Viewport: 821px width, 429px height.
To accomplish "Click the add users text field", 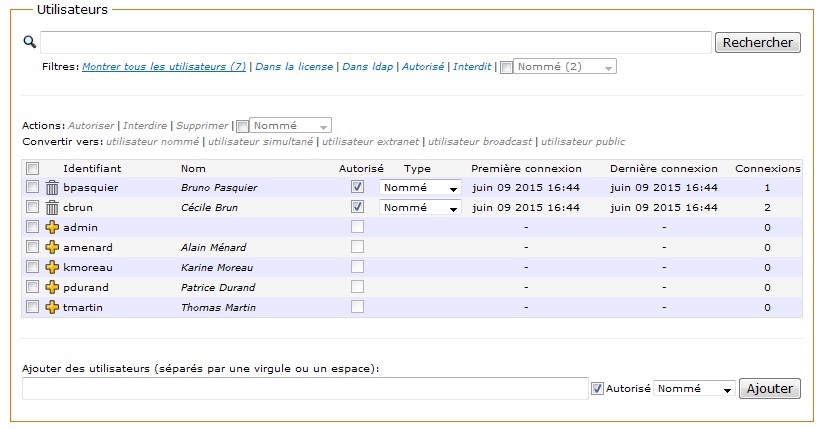I will [305, 389].
